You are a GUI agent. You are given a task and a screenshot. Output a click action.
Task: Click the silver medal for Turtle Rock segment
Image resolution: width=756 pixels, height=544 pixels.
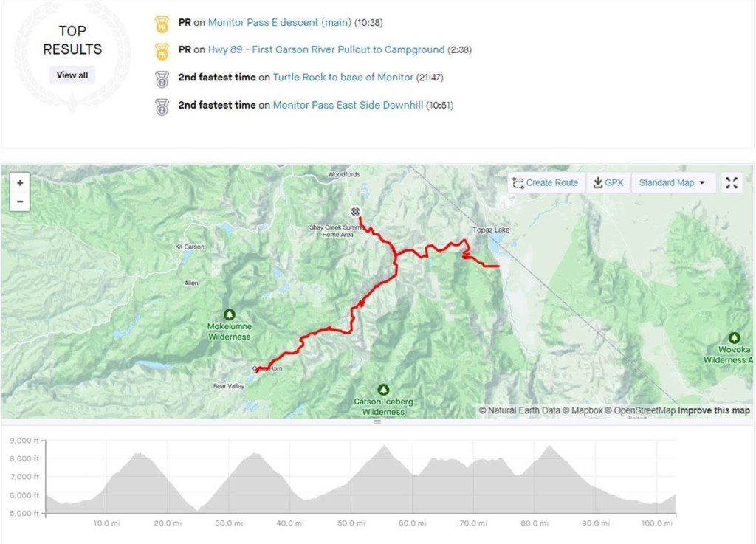(162, 78)
